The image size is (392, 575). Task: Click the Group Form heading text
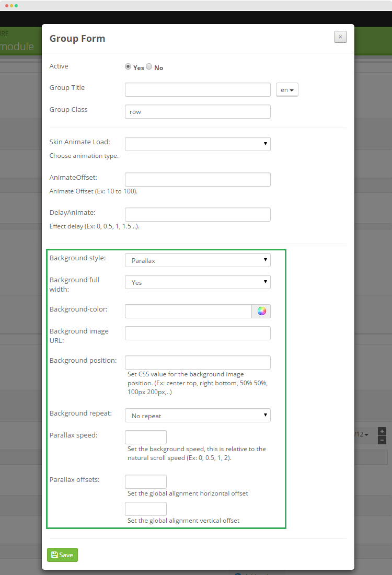pos(77,39)
